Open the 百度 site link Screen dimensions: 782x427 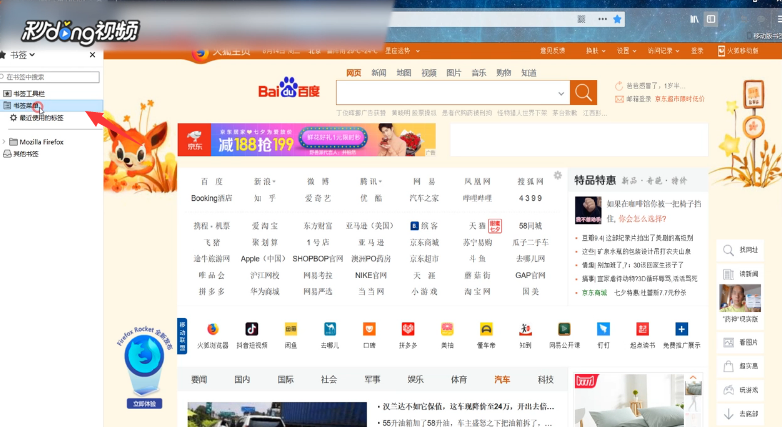tap(211, 182)
